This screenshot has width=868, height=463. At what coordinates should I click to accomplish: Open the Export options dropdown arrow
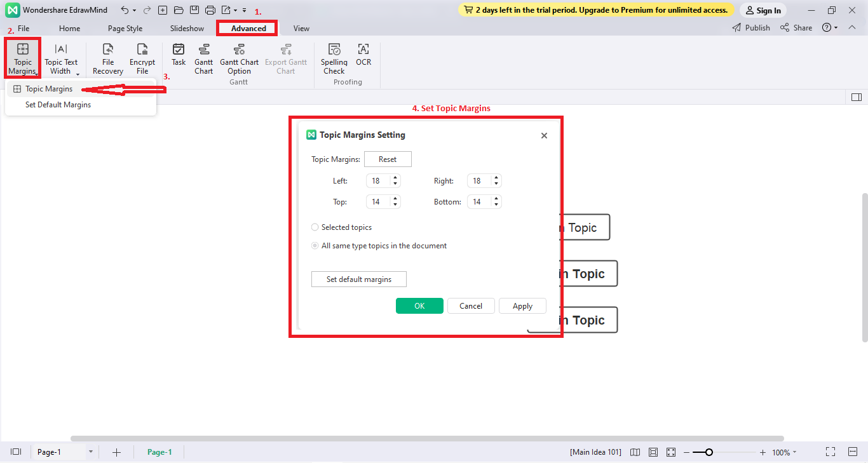[236, 11]
